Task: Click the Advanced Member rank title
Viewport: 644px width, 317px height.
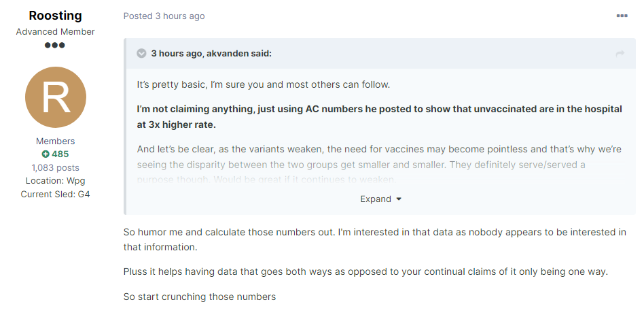Action: point(56,32)
